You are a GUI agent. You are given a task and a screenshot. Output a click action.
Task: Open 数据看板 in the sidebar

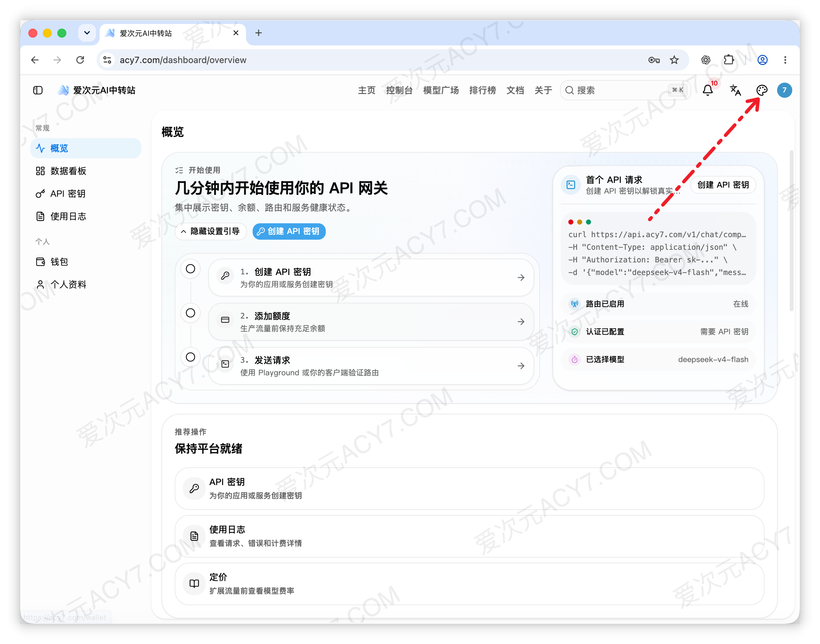tap(86, 171)
